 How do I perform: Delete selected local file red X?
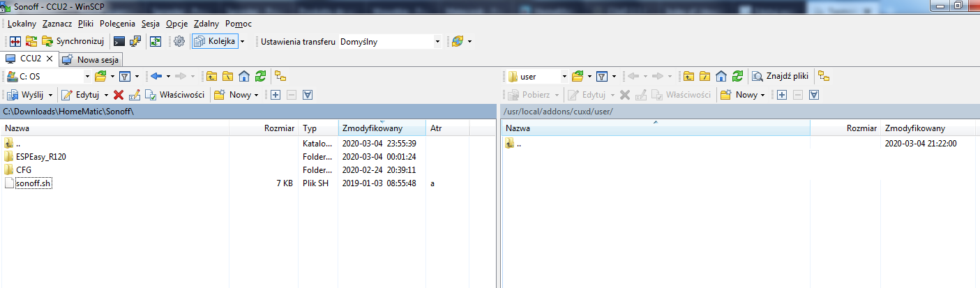coord(119,94)
